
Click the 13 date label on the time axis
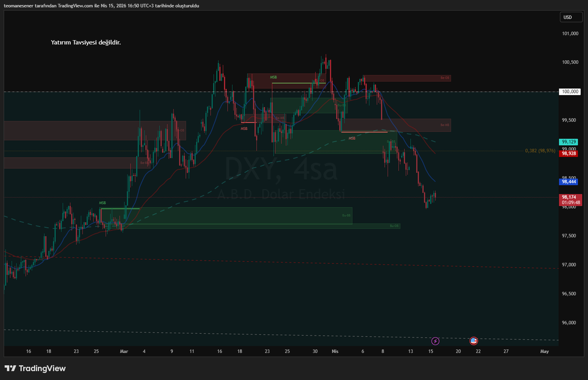411,351
